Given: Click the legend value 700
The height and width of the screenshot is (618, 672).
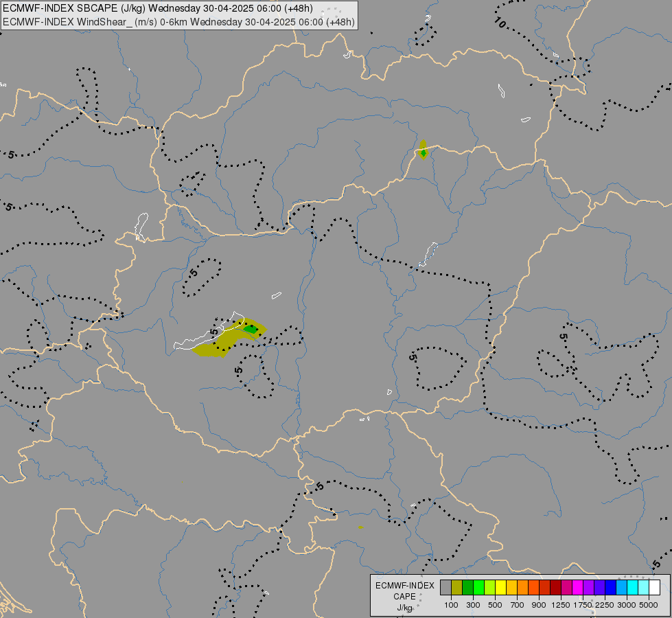Looking at the screenshot, I should [x=518, y=605].
